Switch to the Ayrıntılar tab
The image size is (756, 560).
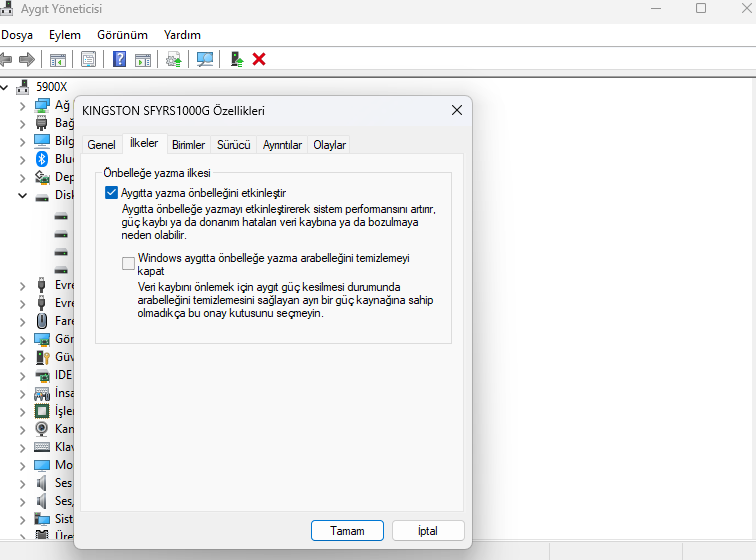coord(282,145)
